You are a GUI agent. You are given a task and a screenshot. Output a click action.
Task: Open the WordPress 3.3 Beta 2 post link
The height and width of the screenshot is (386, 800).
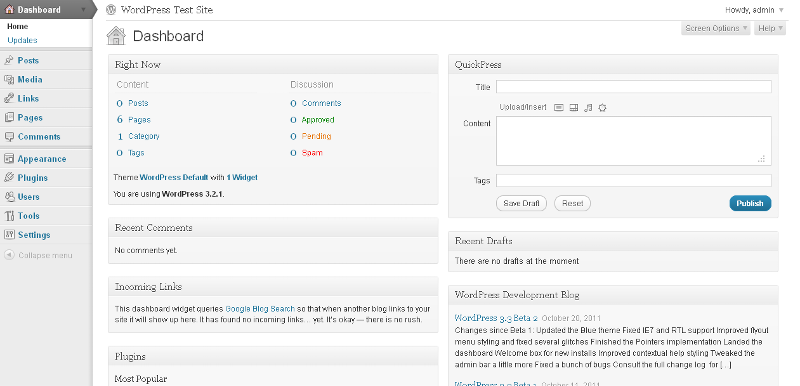[496, 318]
